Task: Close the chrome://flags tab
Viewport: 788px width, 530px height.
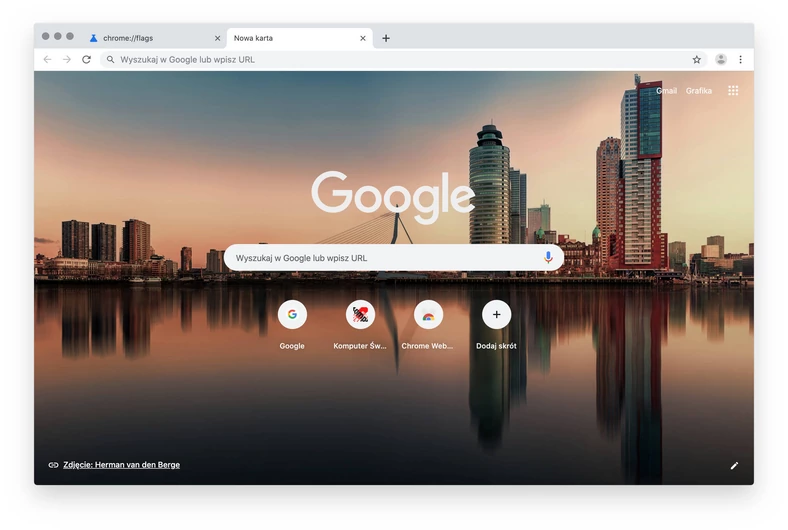Action: tap(218, 38)
